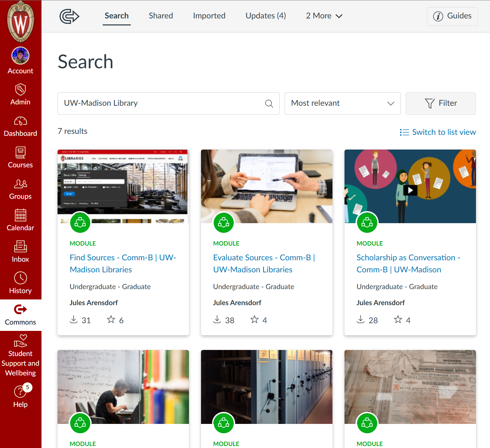Click the module badge on the studying person card
The height and width of the screenshot is (448, 490).
pos(80,423)
